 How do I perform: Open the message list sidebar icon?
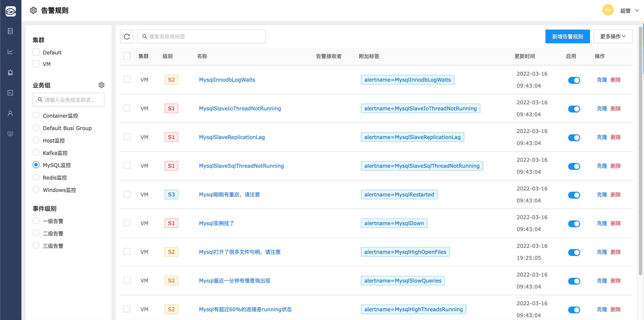[10, 134]
